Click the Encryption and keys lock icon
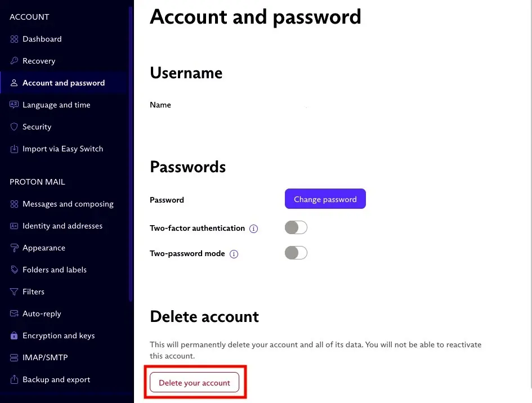The height and width of the screenshot is (403, 532). (x=14, y=335)
